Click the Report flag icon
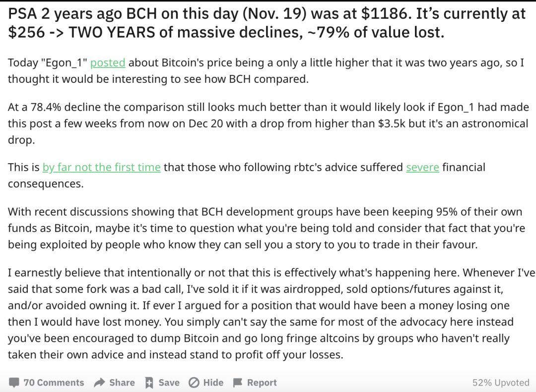The height and width of the screenshot is (392, 536). (x=238, y=383)
